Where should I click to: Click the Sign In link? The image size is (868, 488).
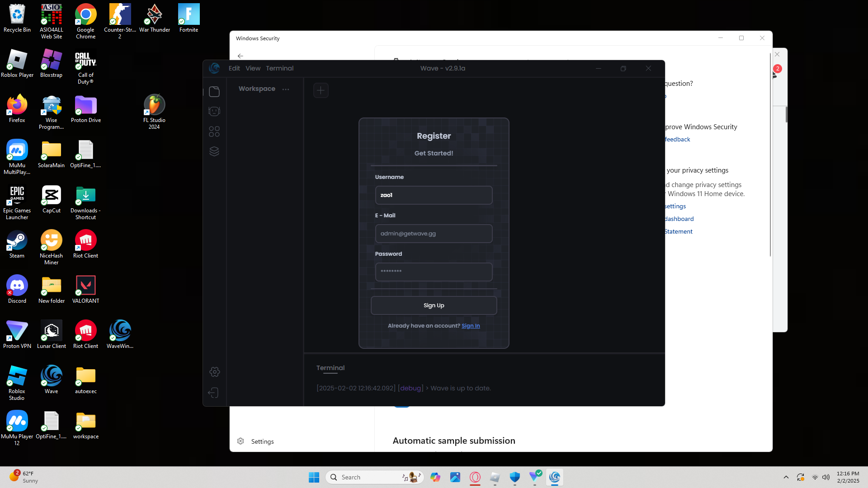coord(471,326)
